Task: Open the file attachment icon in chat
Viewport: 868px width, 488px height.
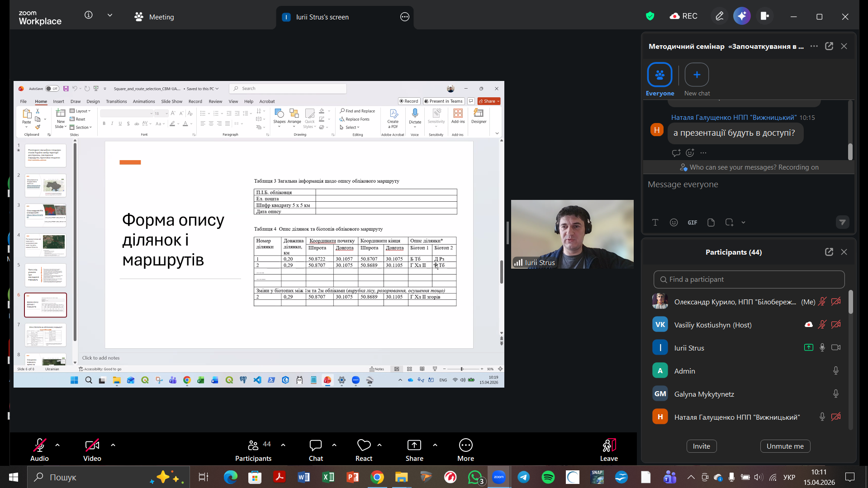Action: pos(711,223)
